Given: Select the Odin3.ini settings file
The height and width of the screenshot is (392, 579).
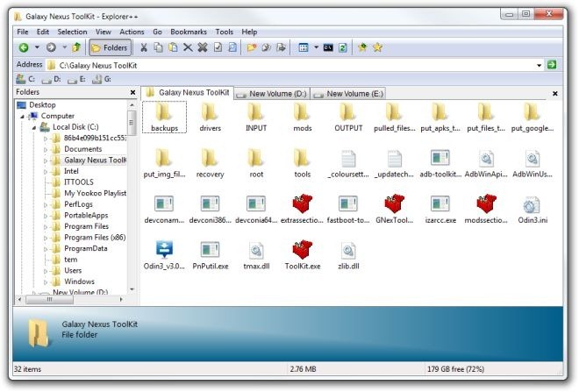Looking at the screenshot, I should pyautogui.click(x=533, y=210).
